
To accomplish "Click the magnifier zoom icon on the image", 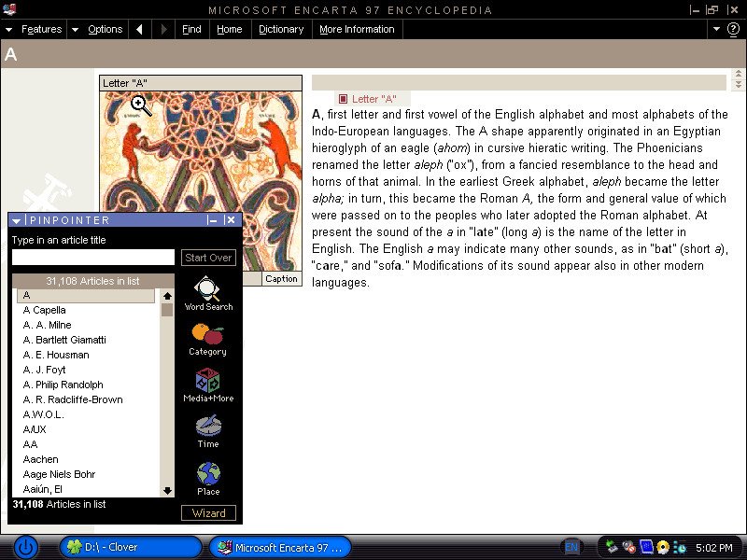I will [x=141, y=105].
